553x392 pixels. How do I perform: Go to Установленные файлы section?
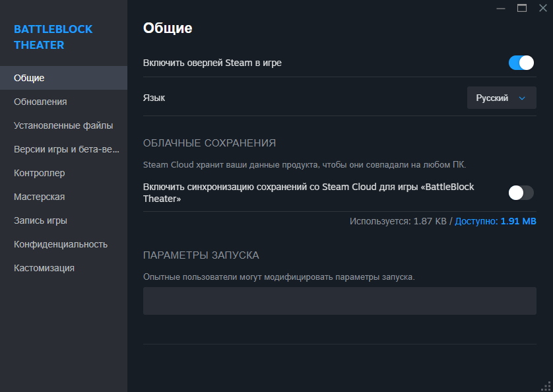click(x=63, y=125)
